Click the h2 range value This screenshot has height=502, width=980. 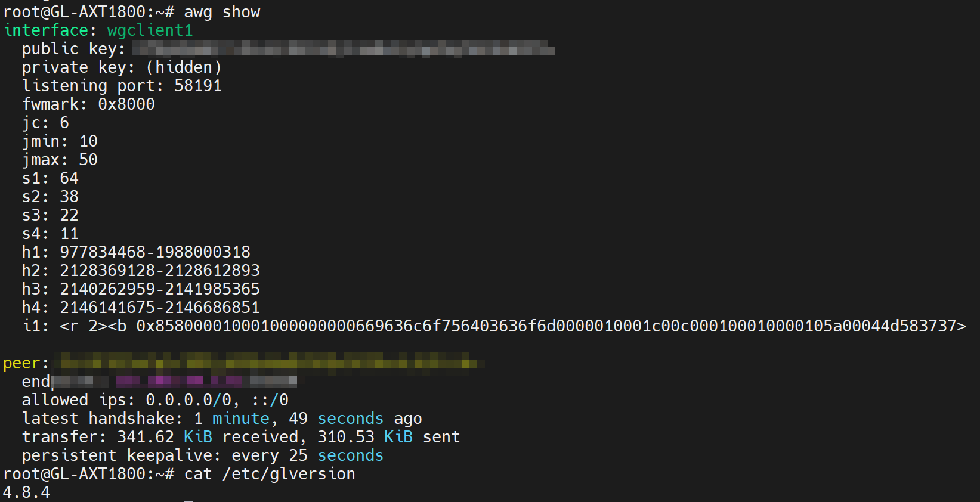click(159, 271)
